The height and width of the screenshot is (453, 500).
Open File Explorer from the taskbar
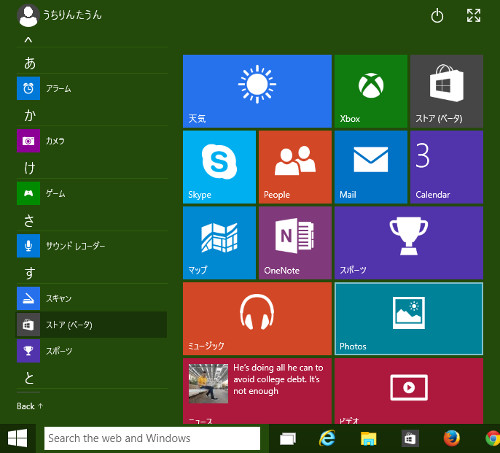click(368, 439)
